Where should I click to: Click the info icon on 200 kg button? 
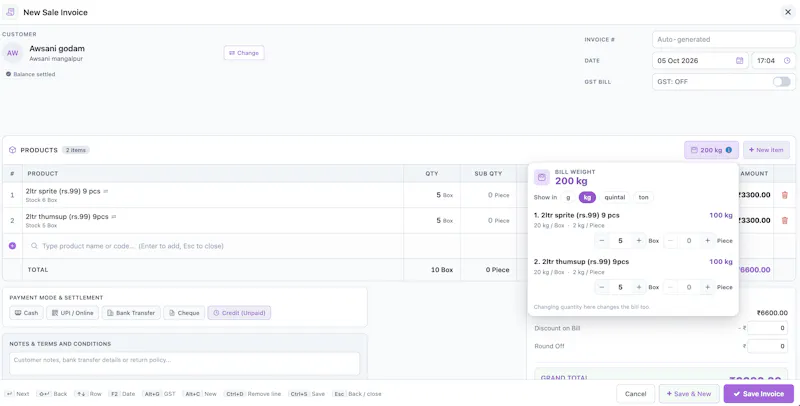[x=729, y=150]
